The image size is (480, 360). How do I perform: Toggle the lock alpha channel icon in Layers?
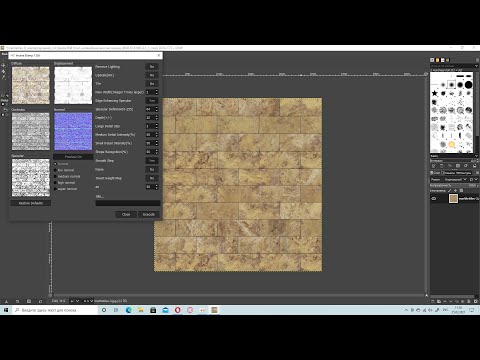coord(461,190)
